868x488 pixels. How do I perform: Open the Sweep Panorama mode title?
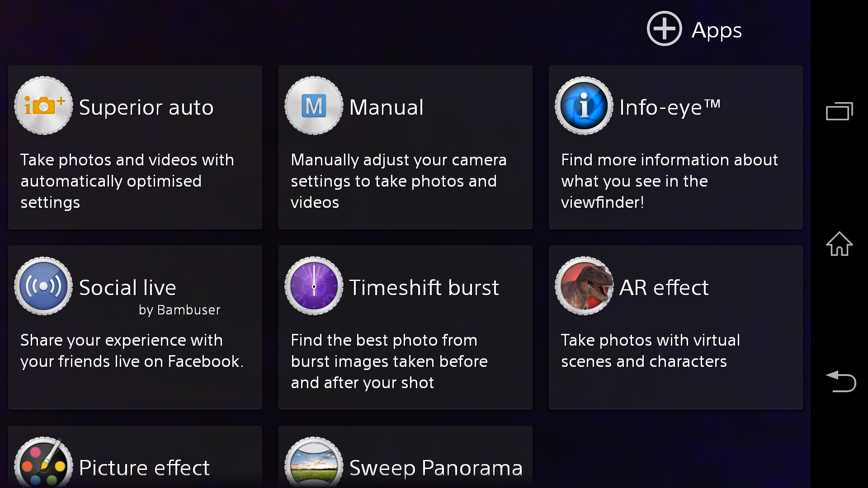(436, 468)
